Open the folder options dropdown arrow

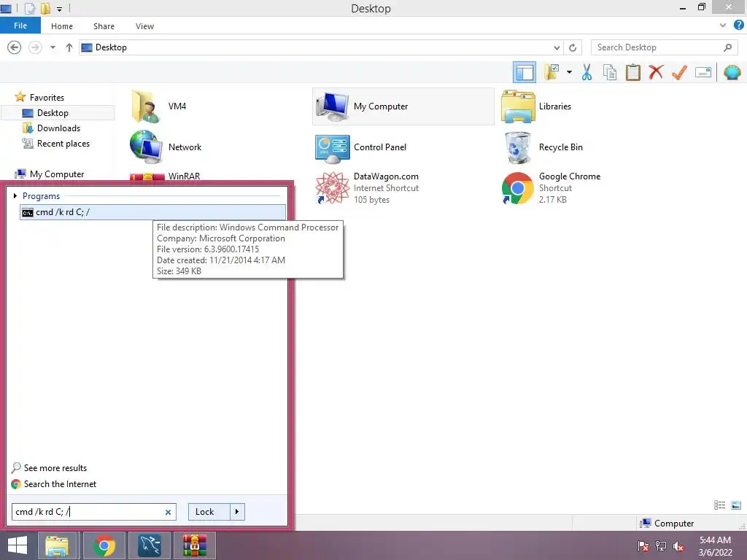point(569,72)
